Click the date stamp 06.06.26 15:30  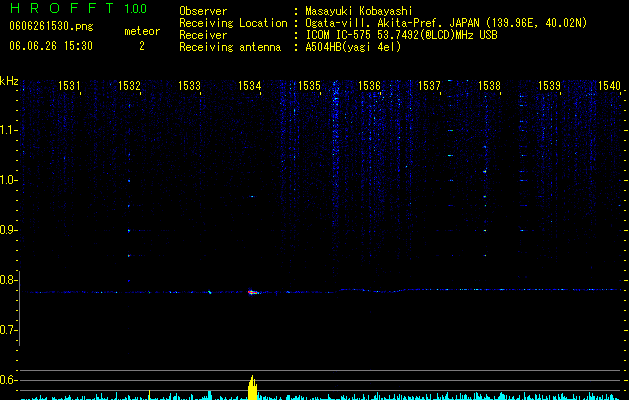click(x=51, y=46)
